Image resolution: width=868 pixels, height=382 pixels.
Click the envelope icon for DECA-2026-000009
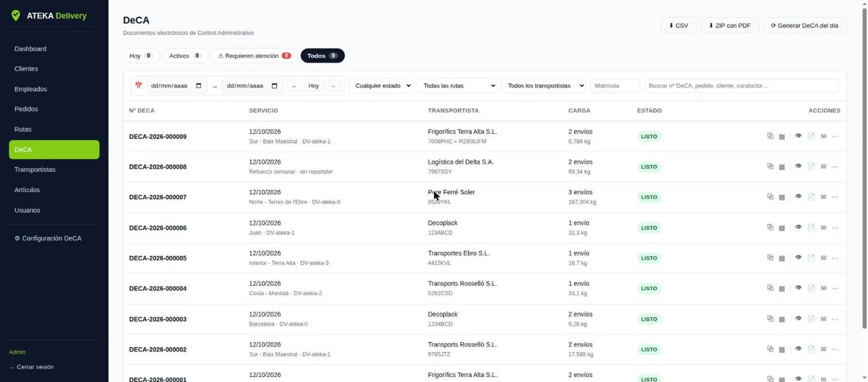pyautogui.click(x=823, y=136)
